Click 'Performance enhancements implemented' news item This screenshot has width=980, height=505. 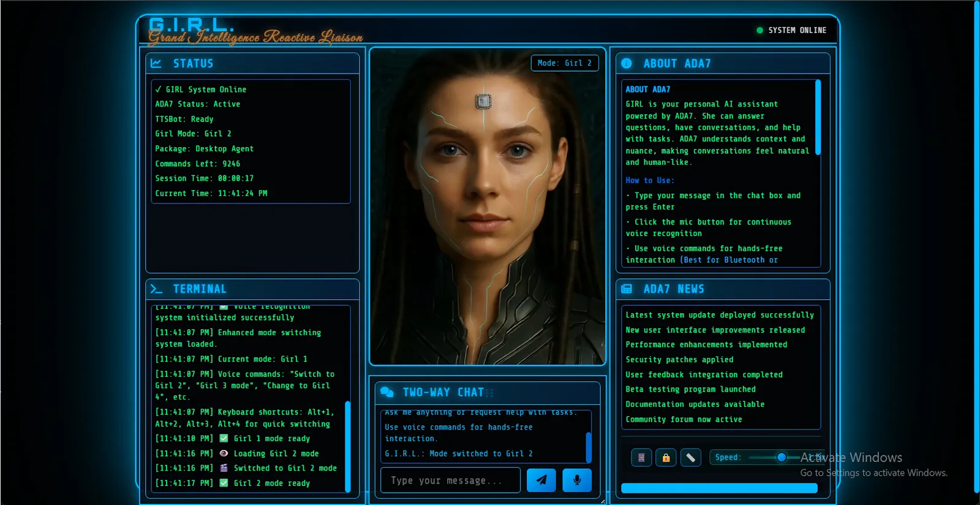click(706, 344)
